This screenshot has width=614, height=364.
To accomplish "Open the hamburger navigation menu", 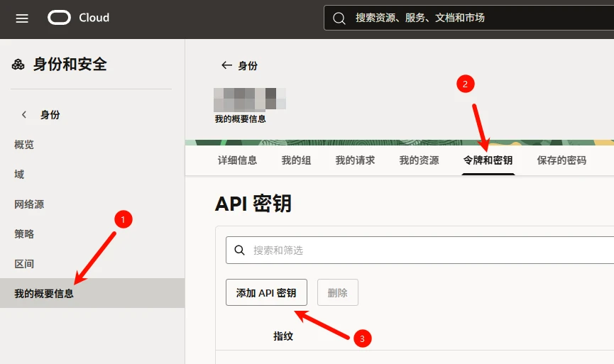I will point(22,18).
